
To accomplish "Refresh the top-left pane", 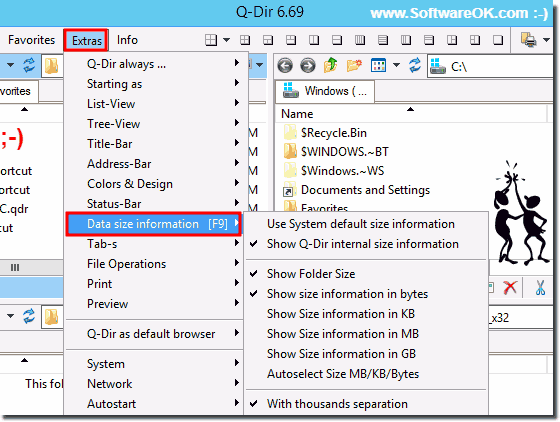I will pyautogui.click(x=29, y=65).
